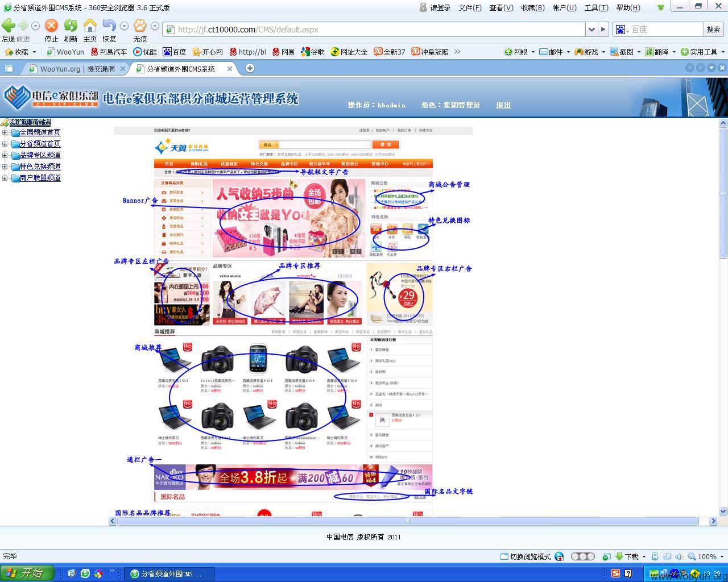Open a new tab with the plus icon
The height and width of the screenshot is (582, 728).
click(250, 68)
